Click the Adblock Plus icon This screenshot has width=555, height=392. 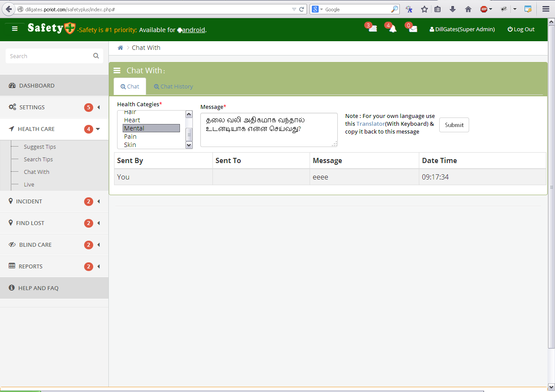click(x=484, y=9)
